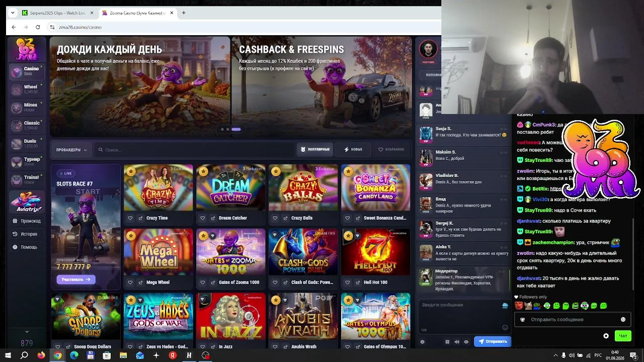Open Crazy Balls in a new window
Screen dimensions: 644x362
pyautogui.click(x=285, y=218)
